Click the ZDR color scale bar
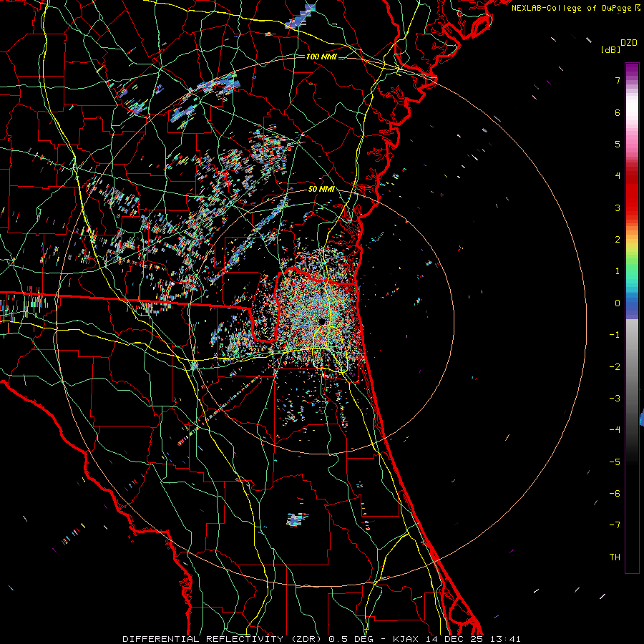This screenshot has width=644, height=644. pyautogui.click(x=632, y=318)
